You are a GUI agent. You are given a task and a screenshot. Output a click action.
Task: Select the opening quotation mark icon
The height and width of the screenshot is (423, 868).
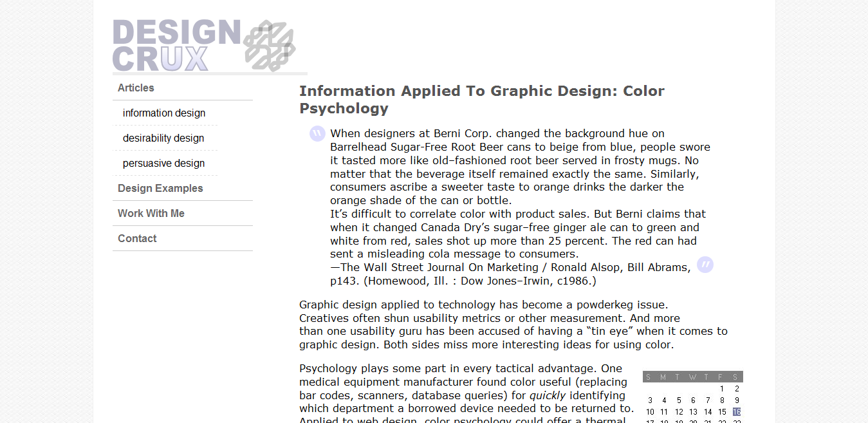(317, 133)
